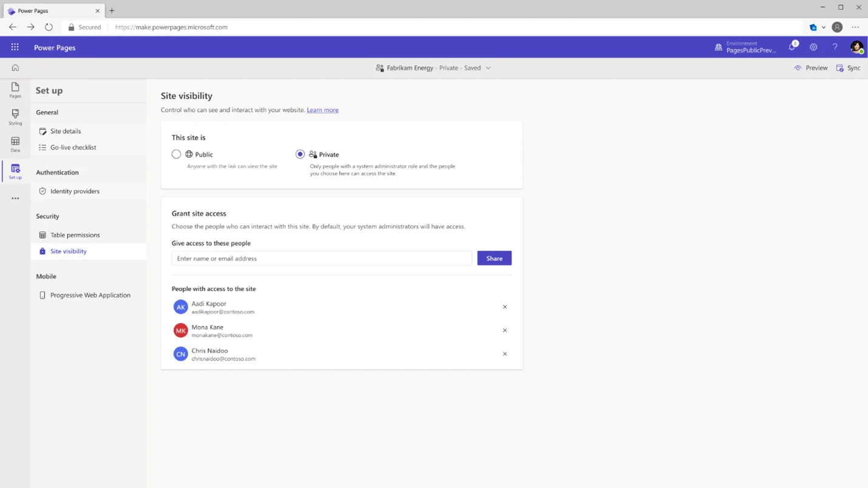Select the Styling workspace icon
This screenshot has width=868, height=488.
pos(15,118)
